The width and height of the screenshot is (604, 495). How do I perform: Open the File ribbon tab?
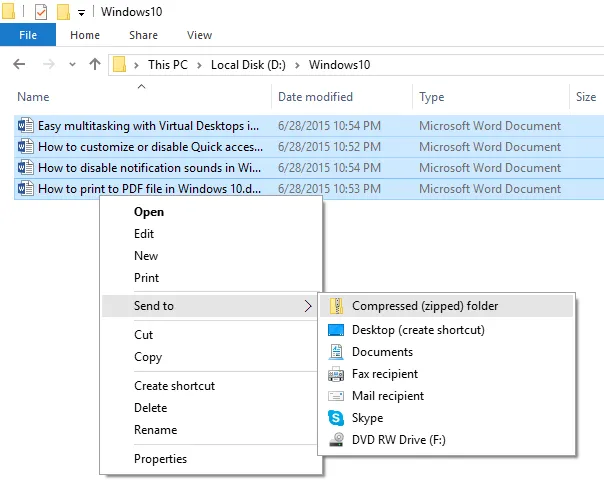[x=28, y=35]
